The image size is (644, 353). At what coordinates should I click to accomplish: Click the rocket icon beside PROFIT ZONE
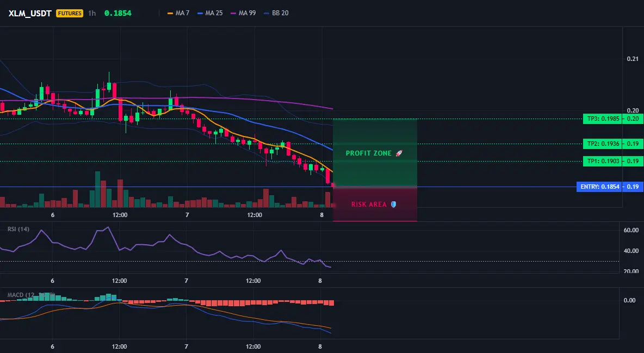399,153
